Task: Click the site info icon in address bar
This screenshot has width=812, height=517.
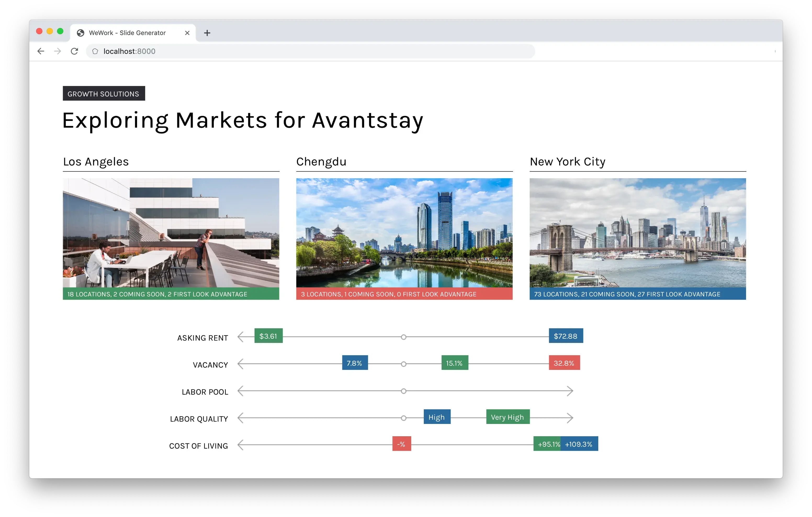Action: tap(95, 51)
